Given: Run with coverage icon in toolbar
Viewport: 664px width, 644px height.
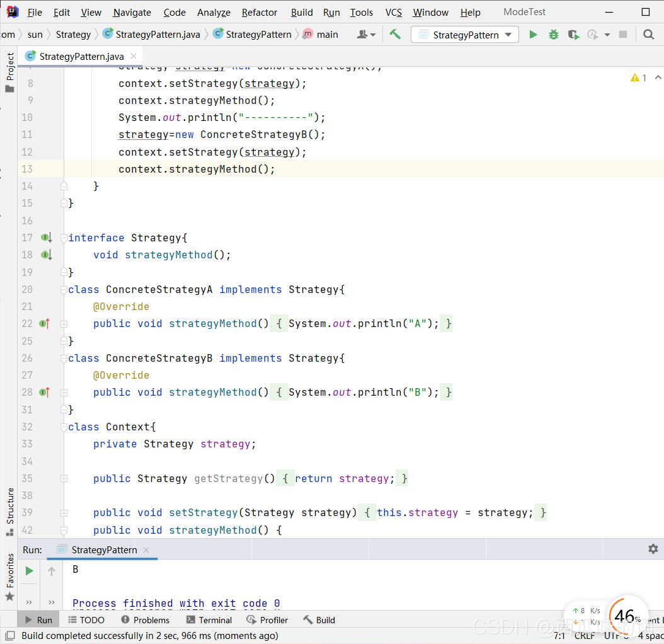Looking at the screenshot, I should [573, 35].
